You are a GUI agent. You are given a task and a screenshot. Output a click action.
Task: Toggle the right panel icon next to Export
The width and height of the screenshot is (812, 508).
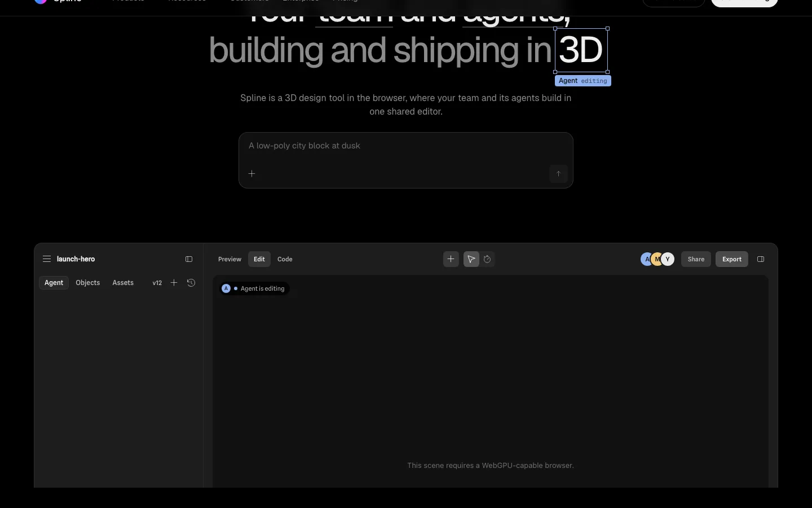761,259
